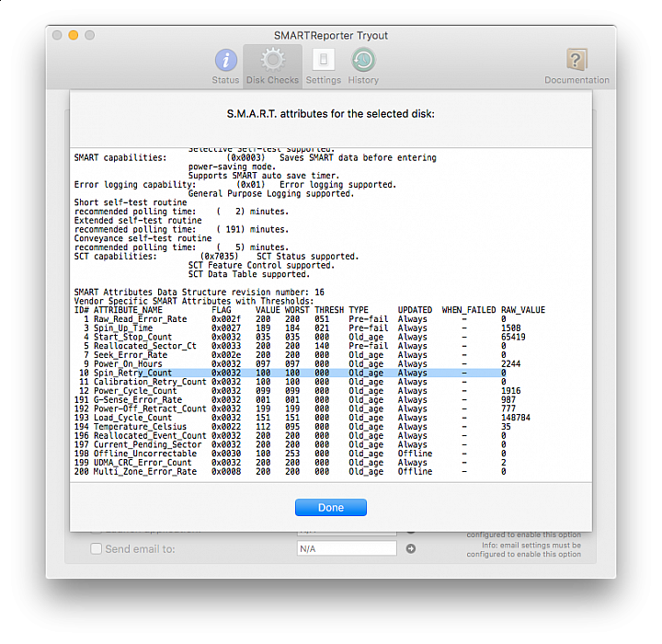Click the Extended self-test routine line
The height and width of the screenshot is (644, 662).
point(138,221)
